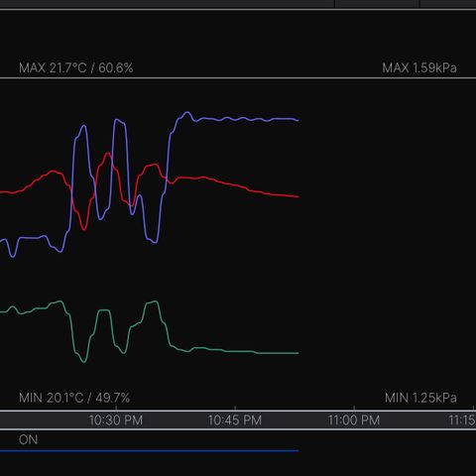Select the MIN 1.25kPa label
Screen dimensions: 476x476
coord(420,398)
